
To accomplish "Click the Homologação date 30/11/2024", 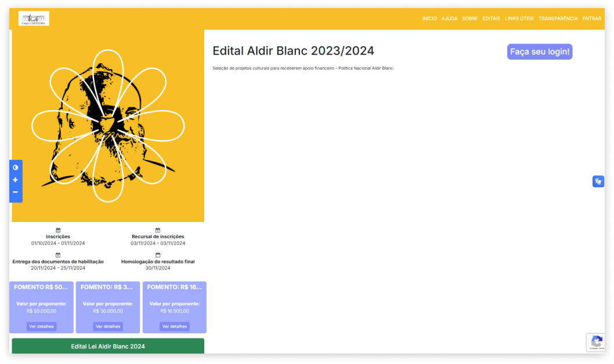I will point(158,268).
